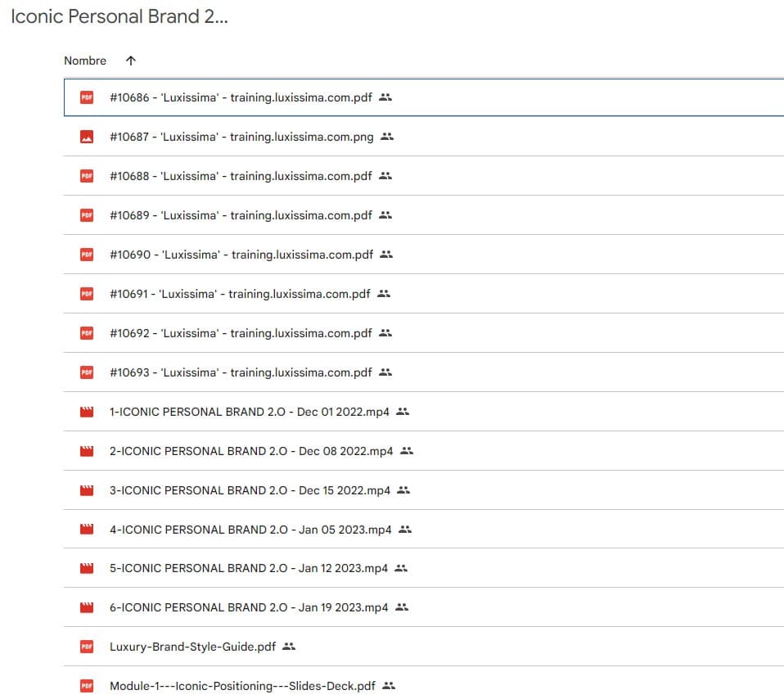Click shared people icon next to #10690 file
The width and height of the screenshot is (784, 699).
point(386,255)
